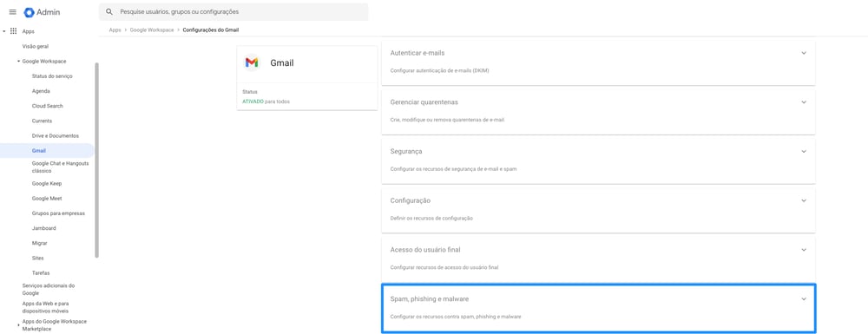Select Grupos para empresas in sidebar

pos(59,213)
